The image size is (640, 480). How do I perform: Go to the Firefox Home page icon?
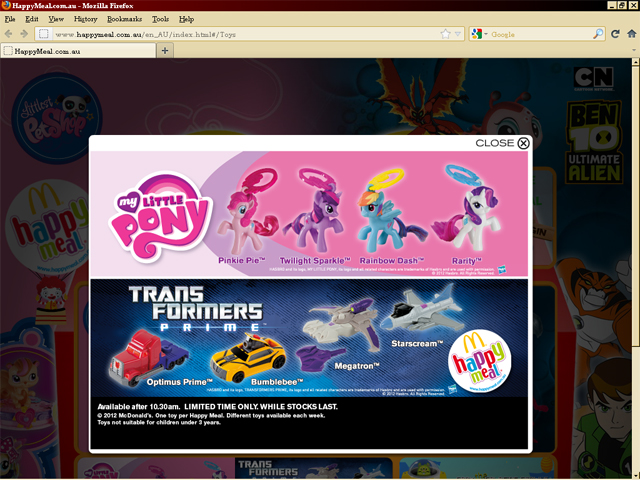point(631,34)
